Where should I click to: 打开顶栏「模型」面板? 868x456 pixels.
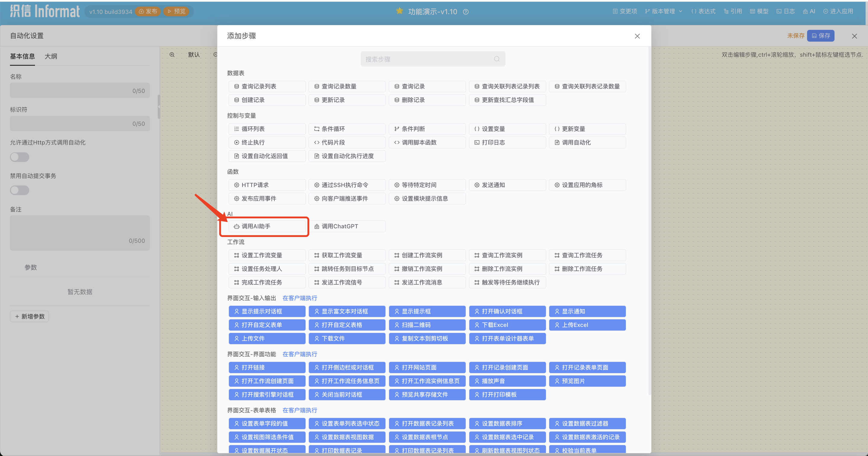click(759, 11)
